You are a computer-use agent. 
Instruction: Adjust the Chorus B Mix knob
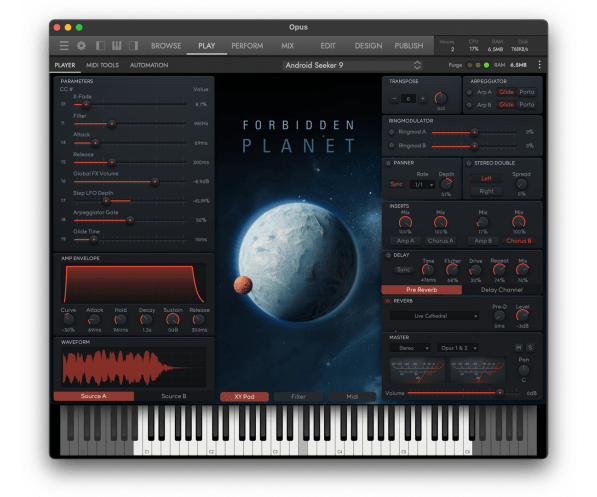[519, 222]
